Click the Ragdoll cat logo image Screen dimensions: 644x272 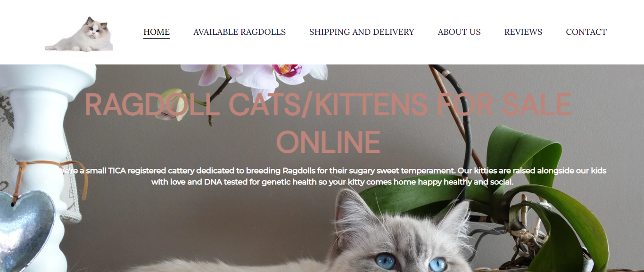pyautogui.click(x=79, y=34)
